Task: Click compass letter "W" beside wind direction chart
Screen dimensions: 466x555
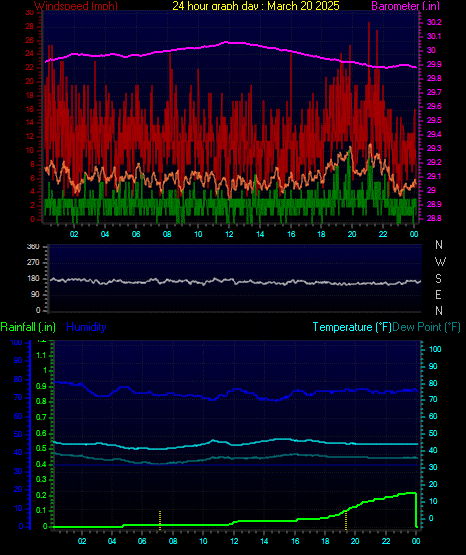Action: [440, 262]
